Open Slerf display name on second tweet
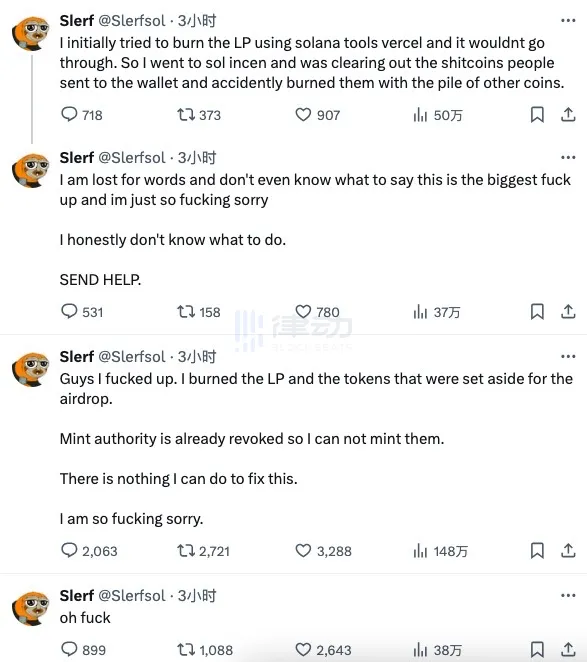 76,157
